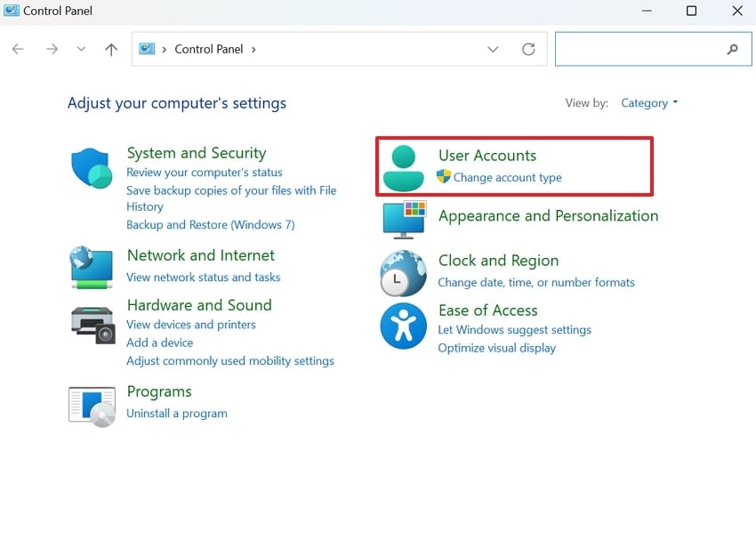Image resolution: width=756 pixels, height=556 pixels.
Task: Open Appearance and Personalization category
Action: [x=548, y=215]
